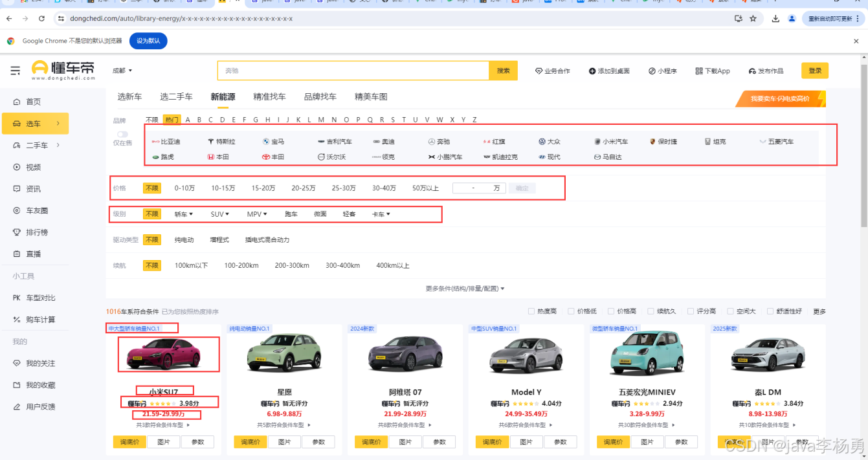Bookmark this page with the star icon
The width and height of the screenshot is (868, 460).
[753, 19]
